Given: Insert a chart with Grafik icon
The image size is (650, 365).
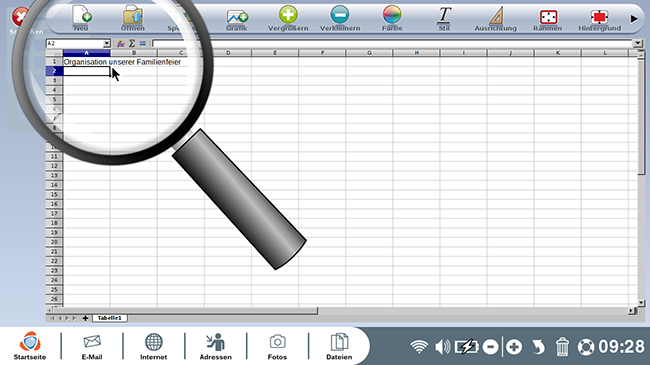Looking at the screenshot, I should 237,17.
